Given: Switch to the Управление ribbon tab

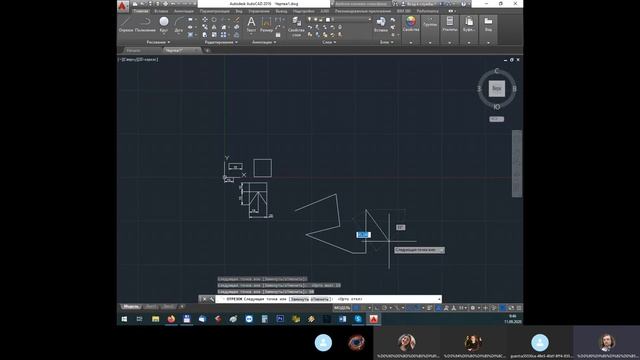Looking at the screenshot, I should click(259, 11).
